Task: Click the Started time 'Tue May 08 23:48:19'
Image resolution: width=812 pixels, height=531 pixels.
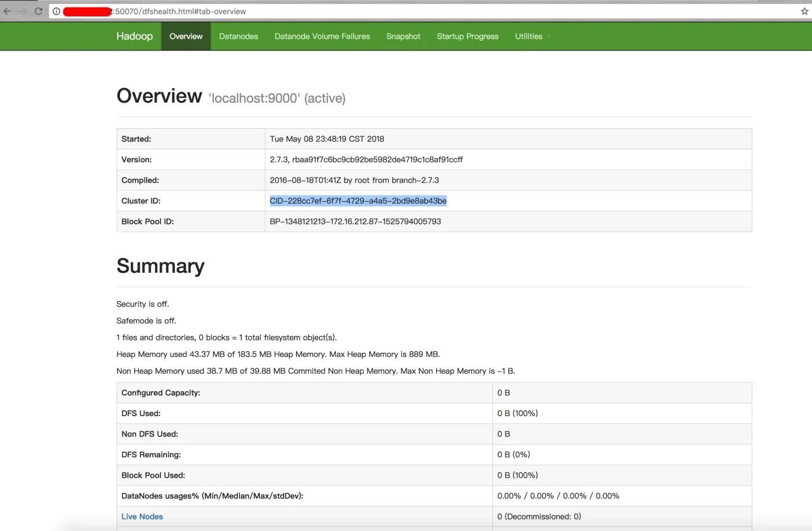Action: click(x=327, y=139)
